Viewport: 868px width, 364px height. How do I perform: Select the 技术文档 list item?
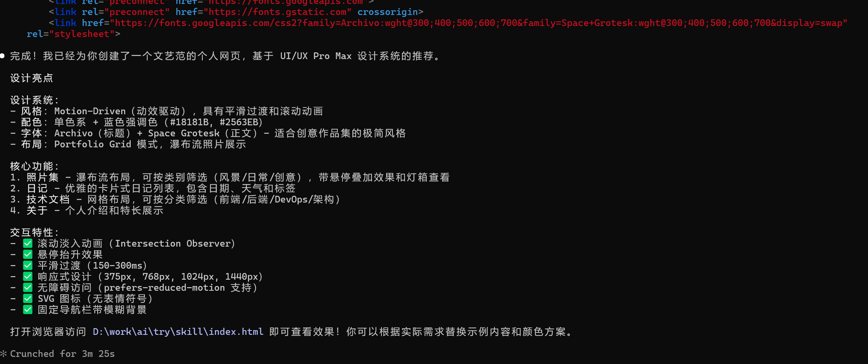(48, 199)
